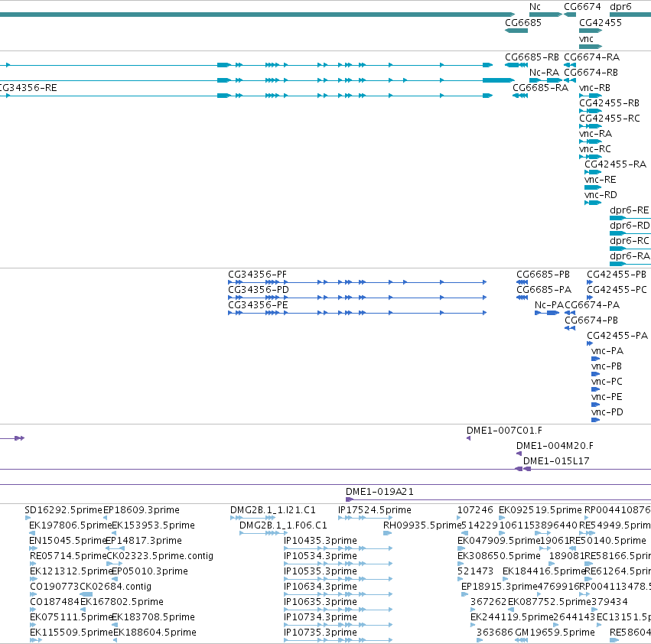Select the DME1-015L17 clone label
This screenshot has width=651, height=644.
[x=556, y=461]
